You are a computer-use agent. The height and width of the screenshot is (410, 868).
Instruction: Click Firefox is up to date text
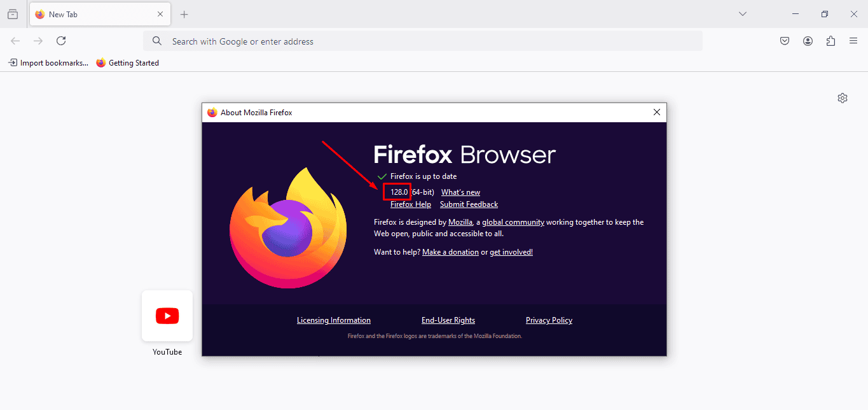pos(424,176)
